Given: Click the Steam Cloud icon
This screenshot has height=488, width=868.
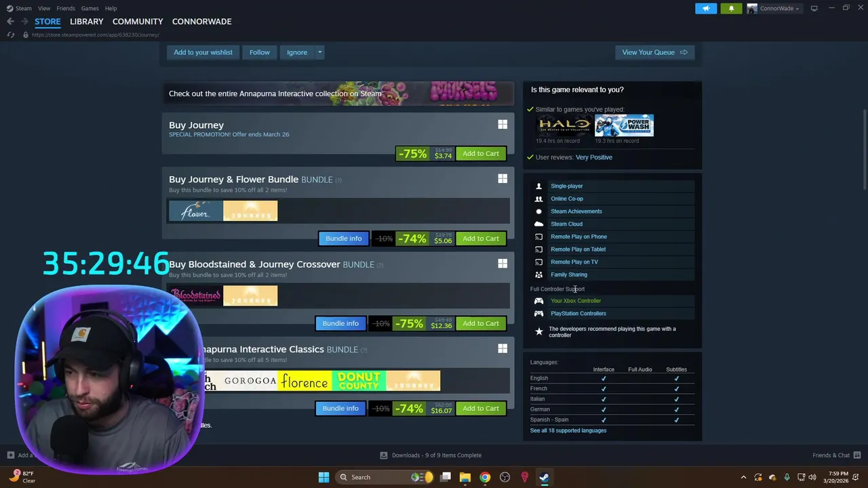Looking at the screenshot, I should [x=538, y=224].
